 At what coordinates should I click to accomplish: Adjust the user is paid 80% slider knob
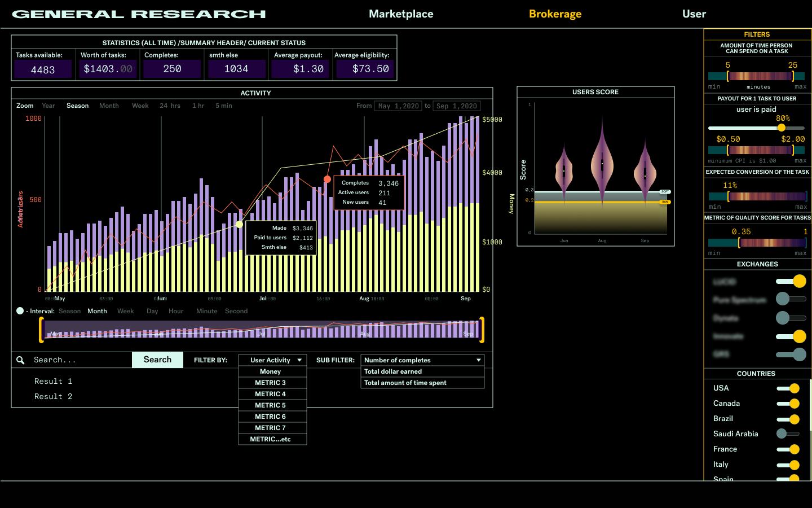(782, 128)
